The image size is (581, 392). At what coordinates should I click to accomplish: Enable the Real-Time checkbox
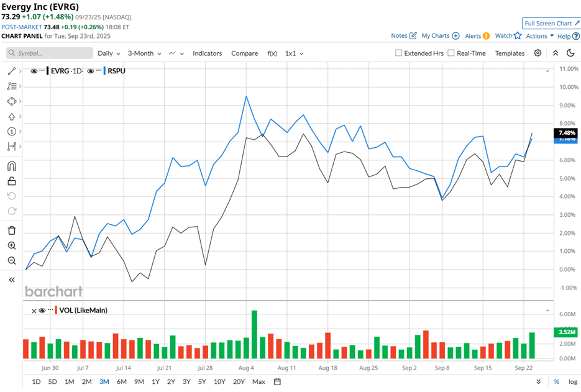click(451, 53)
